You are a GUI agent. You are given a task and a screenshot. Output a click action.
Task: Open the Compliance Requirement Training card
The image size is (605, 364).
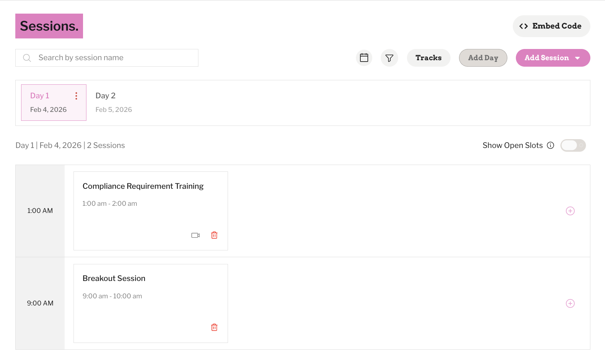(x=151, y=211)
